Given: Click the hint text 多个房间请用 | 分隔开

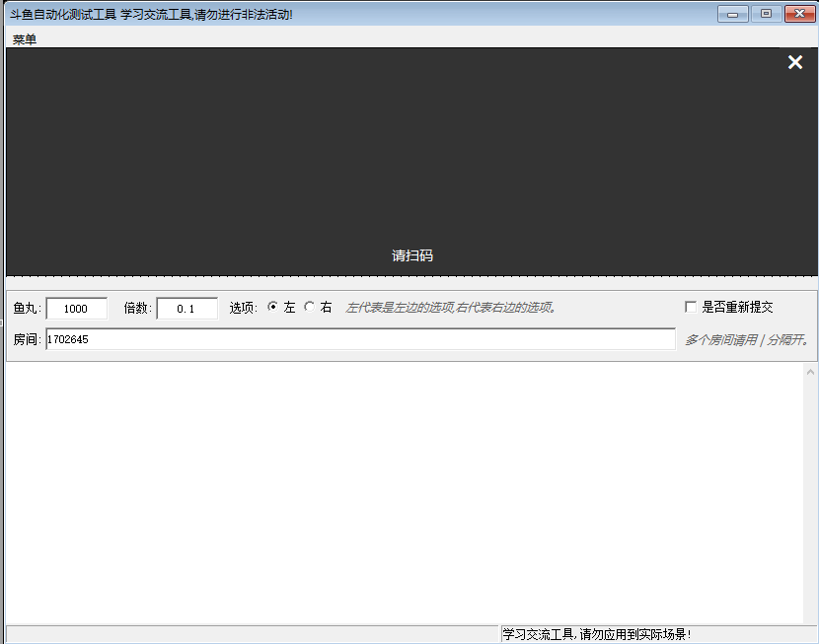Looking at the screenshot, I should tap(747, 340).
